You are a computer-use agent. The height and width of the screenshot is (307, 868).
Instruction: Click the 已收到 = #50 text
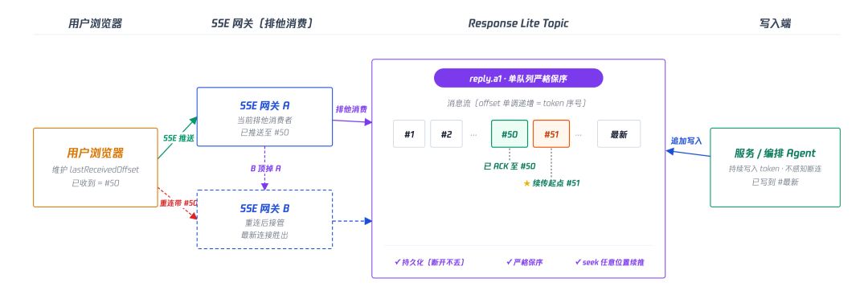pos(95,183)
